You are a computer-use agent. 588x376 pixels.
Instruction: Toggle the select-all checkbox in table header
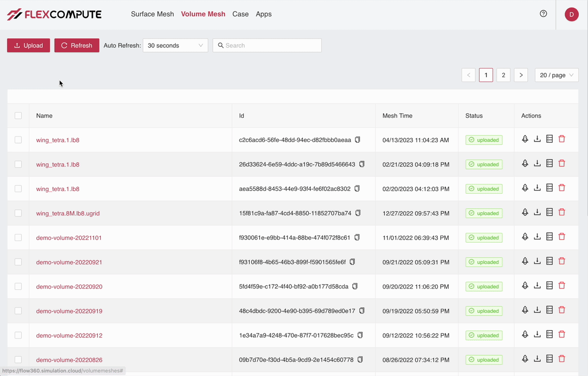[x=18, y=115]
